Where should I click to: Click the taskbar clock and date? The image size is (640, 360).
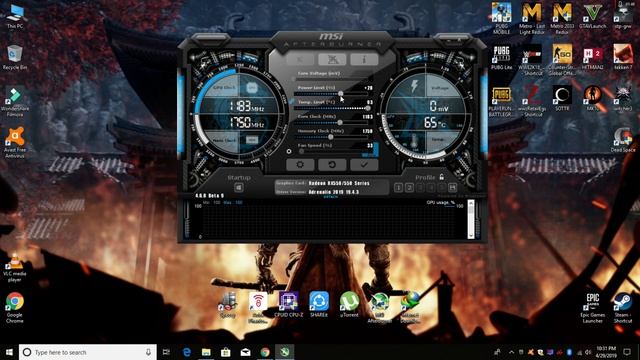click(606, 352)
